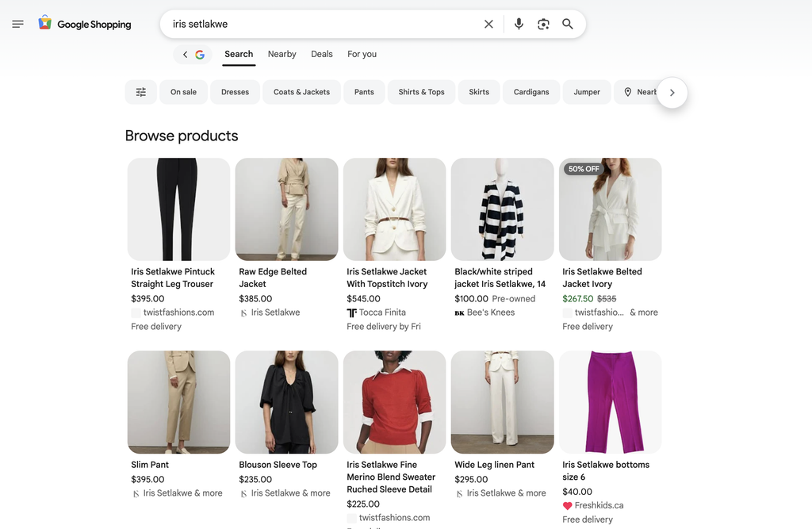Image resolution: width=812 pixels, height=529 pixels.
Task: Toggle the Nearby location filter chip
Action: pos(637,92)
